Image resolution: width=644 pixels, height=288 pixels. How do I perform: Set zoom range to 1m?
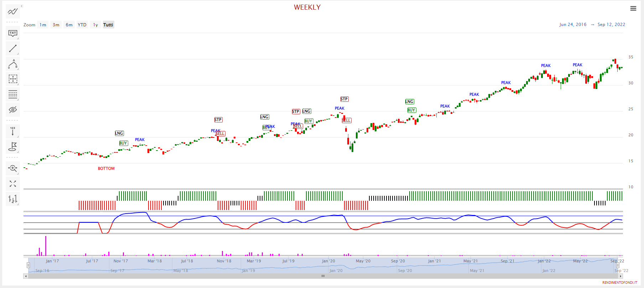coord(43,25)
